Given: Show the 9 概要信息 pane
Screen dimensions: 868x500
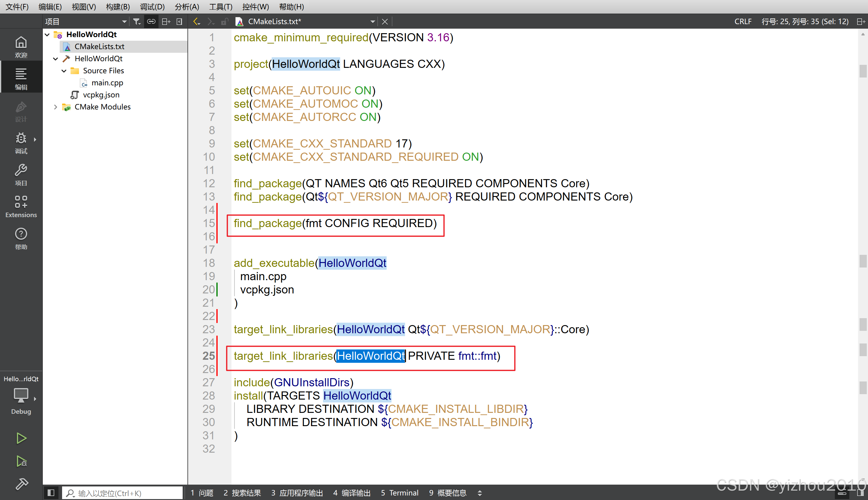Looking at the screenshot, I should pyautogui.click(x=448, y=493).
